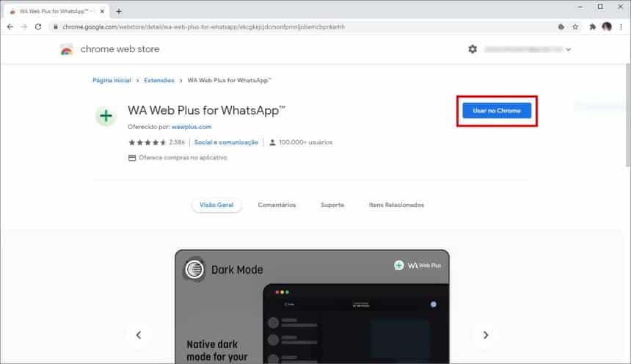
Task: Bookmark this page with the star icon
Action: click(x=575, y=27)
